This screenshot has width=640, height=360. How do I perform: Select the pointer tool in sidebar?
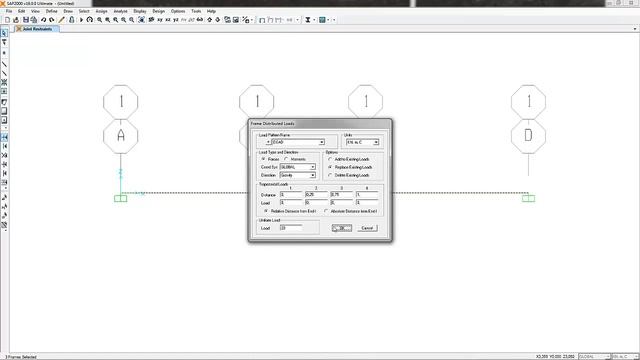click(4, 33)
